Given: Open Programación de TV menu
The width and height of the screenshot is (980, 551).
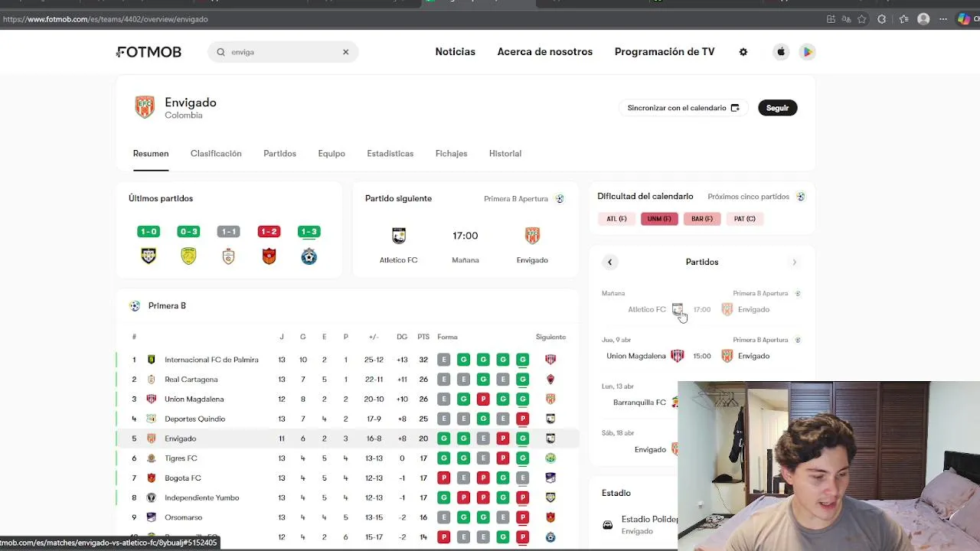Looking at the screenshot, I should 665,52.
